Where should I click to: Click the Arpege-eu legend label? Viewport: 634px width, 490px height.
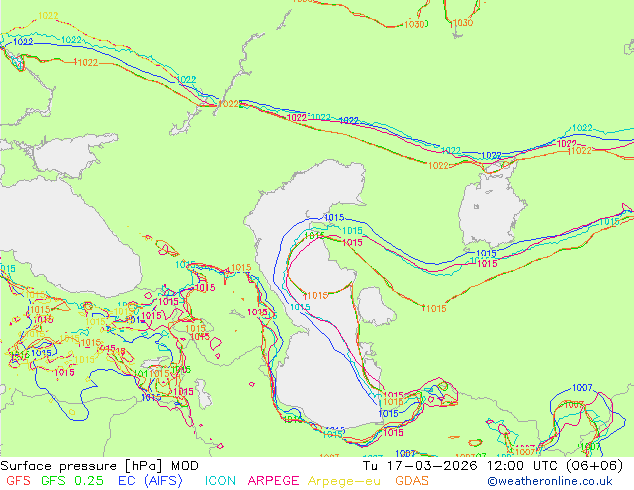(x=344, y=481)
